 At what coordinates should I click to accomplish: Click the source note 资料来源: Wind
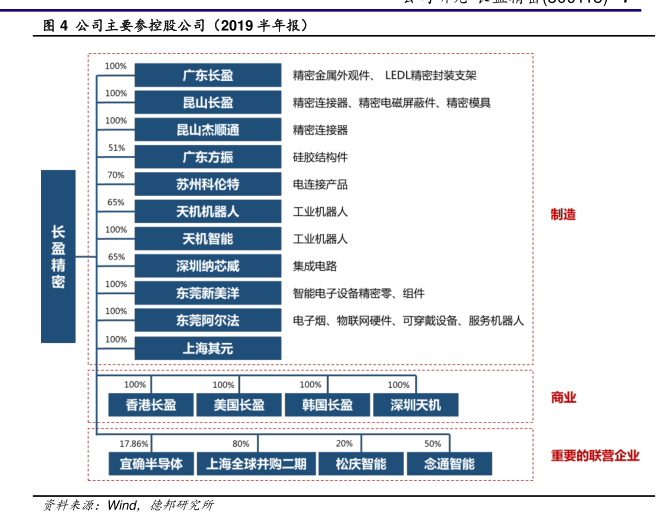[x=128, y=505]
